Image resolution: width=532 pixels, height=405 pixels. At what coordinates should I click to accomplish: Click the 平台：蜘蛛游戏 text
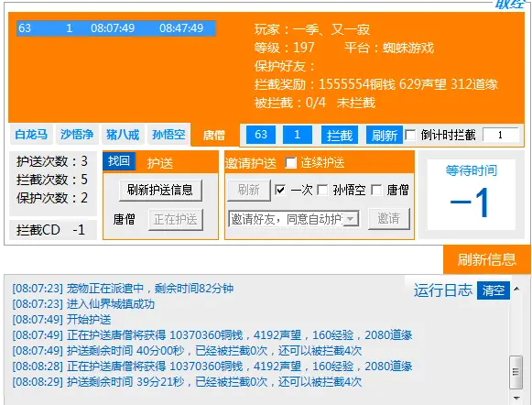pos(389,48)
